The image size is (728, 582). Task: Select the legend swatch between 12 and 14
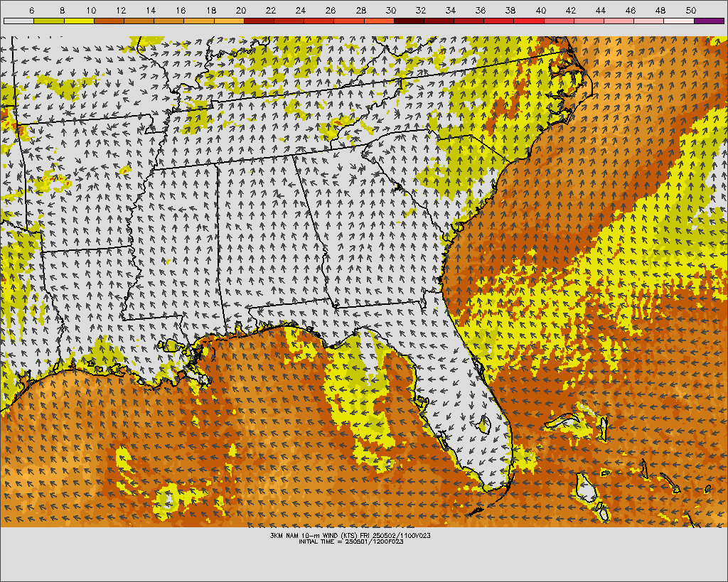coord(139,21)
